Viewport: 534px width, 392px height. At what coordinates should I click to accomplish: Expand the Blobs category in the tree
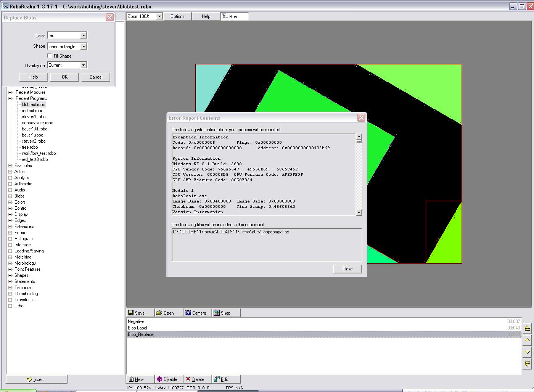click(10, 196)
